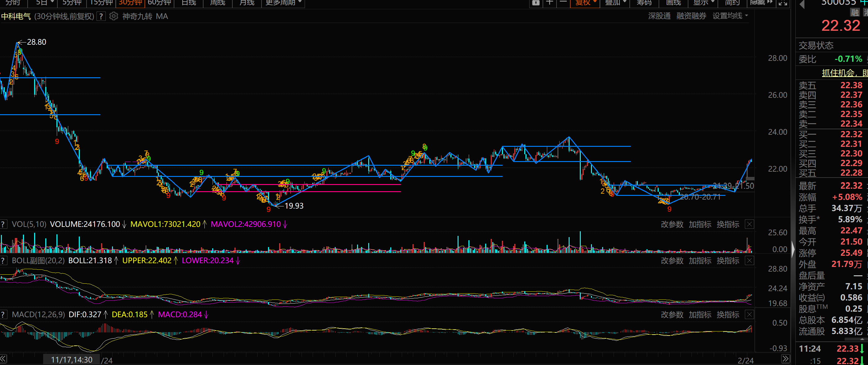Viewport: 868px width, 365px height.
Task: Switch to the 60分钟 period tab
Action: (x=159, y=3)
